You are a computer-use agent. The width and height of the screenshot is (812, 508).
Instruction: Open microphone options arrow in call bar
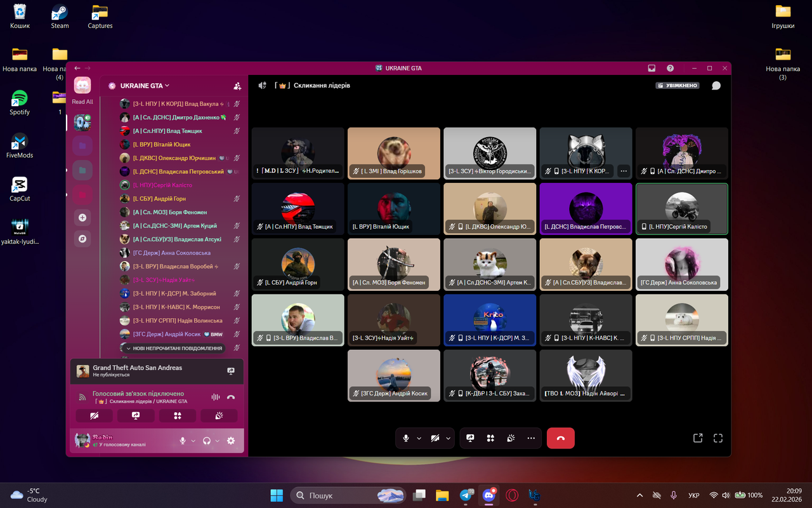coord(419,438)
